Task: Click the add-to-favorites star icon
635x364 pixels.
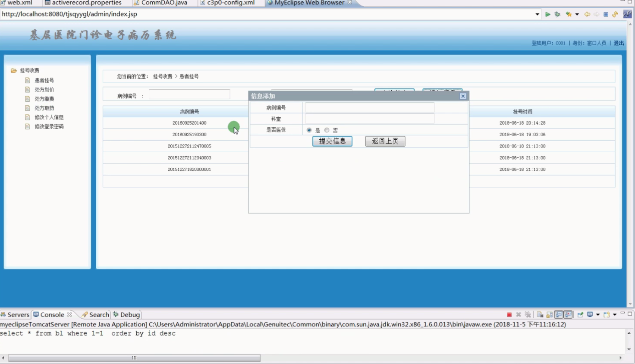Action: (569, 14)
